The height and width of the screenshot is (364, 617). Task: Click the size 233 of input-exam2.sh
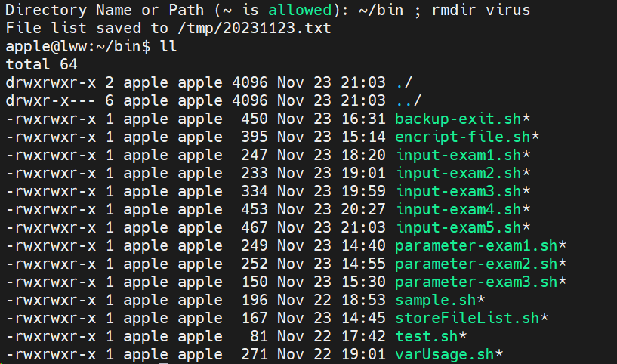[x=255, y=173]
